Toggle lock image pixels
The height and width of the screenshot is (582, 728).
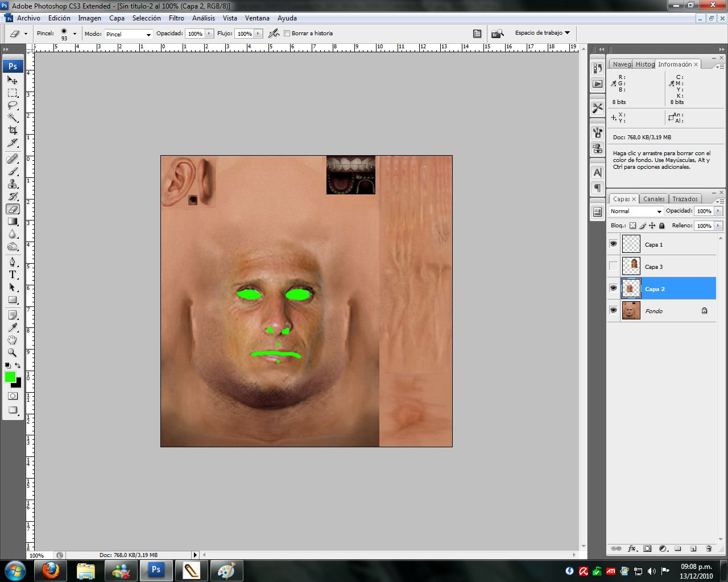643,226
